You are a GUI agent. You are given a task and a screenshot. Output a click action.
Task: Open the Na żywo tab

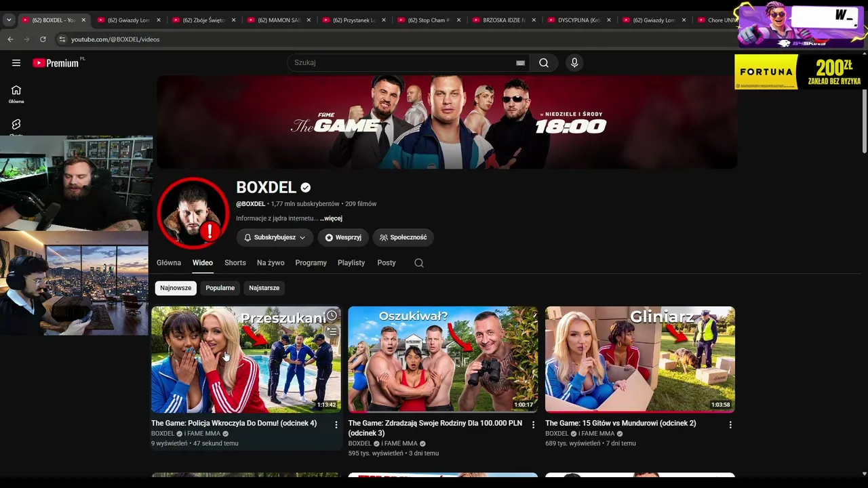[x=271, y=263]
